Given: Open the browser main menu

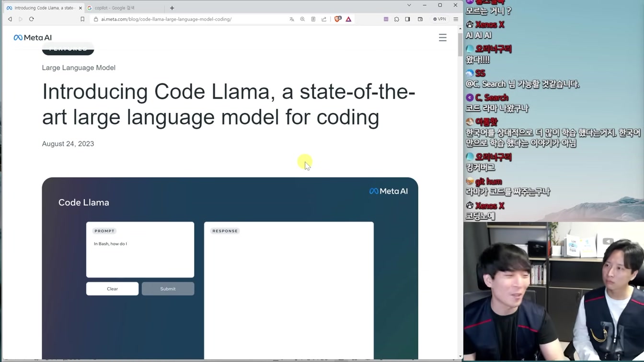Looking at the screenshot, I should tap(456, 19).
